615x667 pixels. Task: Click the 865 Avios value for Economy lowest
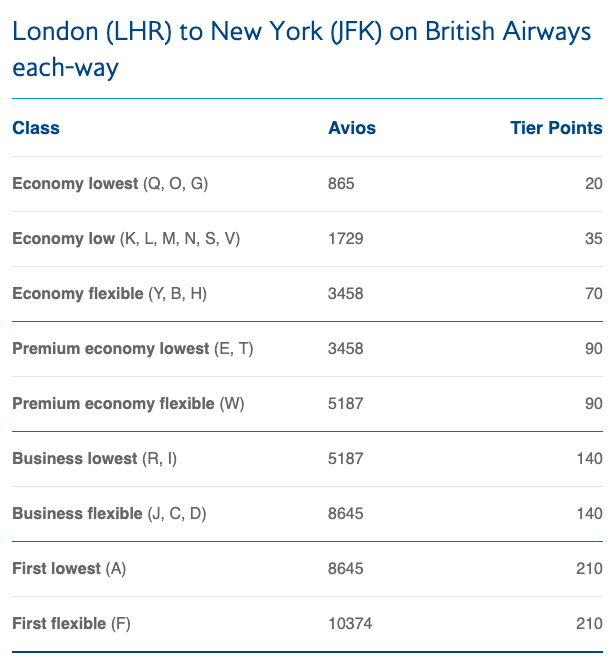pos(341,184)
